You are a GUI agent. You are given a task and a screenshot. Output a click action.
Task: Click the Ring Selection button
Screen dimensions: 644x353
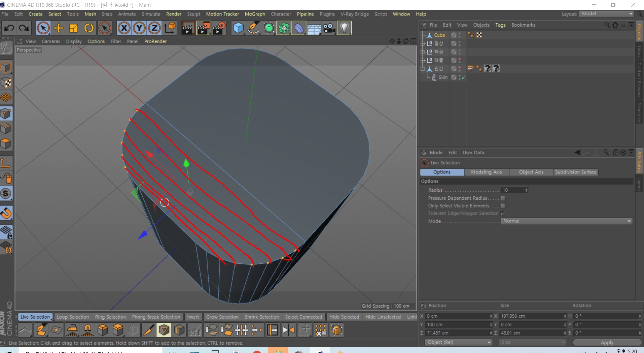110,317
